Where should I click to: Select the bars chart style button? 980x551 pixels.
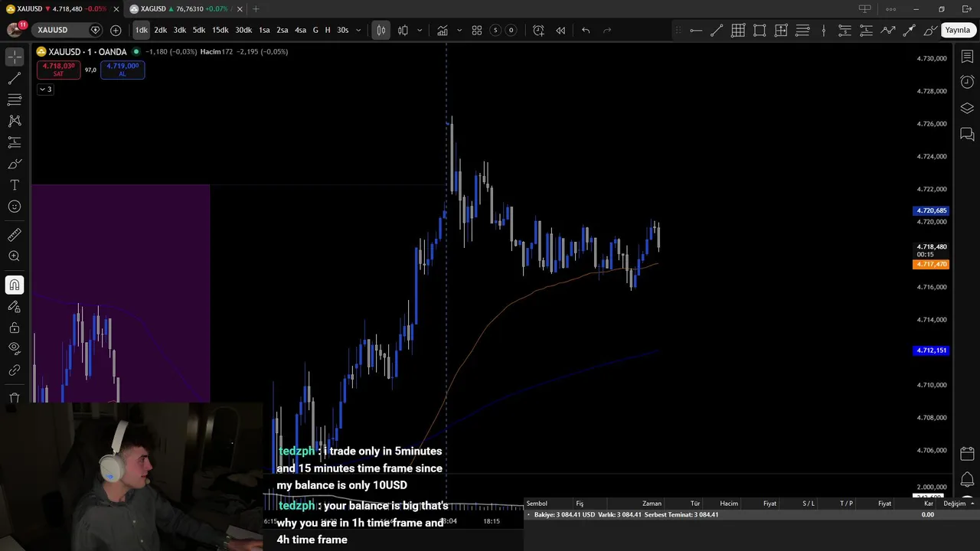381,30
